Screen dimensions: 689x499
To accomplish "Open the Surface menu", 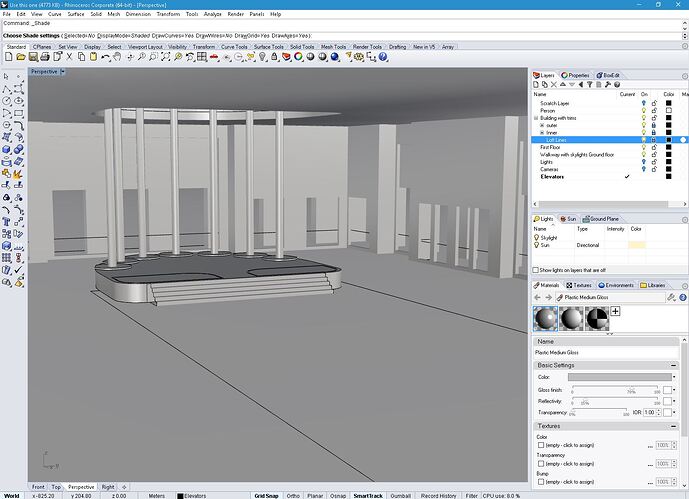I will click(76, 14).
